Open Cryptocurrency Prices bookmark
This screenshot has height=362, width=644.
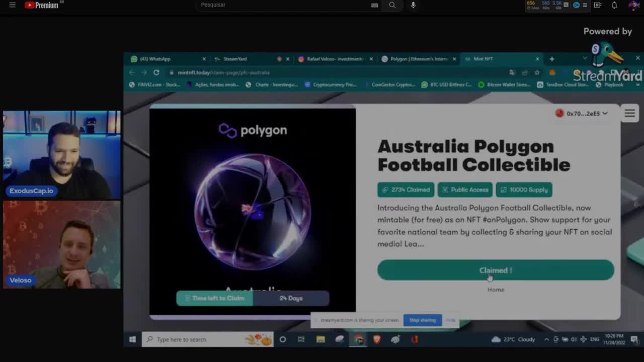330,84
